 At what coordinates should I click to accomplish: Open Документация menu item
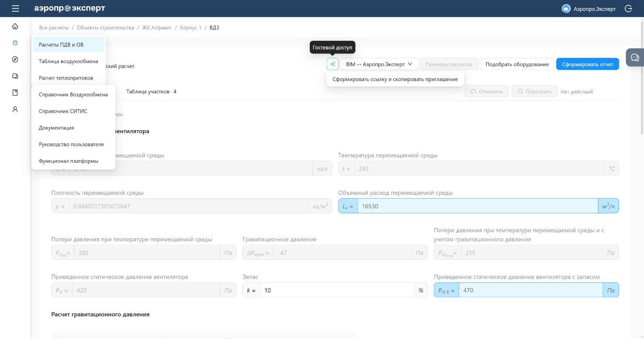73,128
